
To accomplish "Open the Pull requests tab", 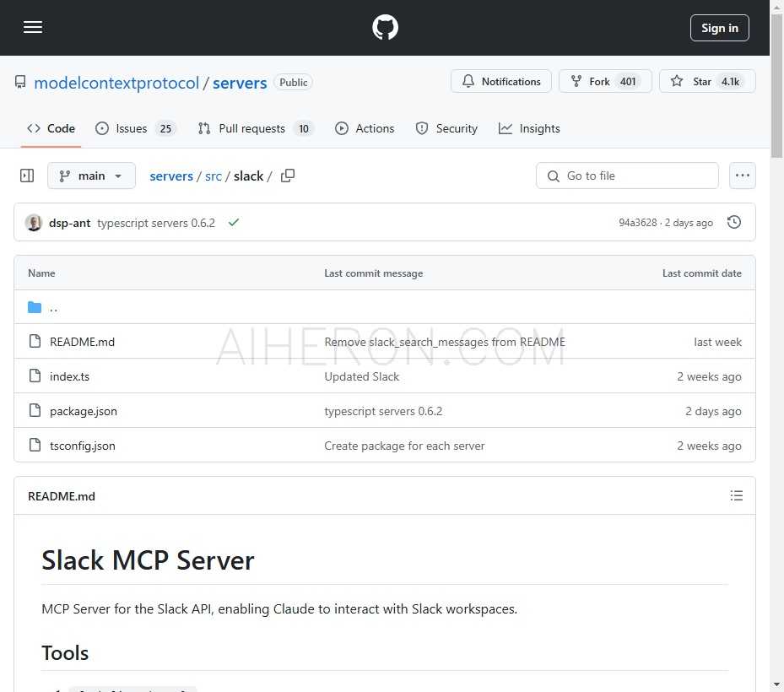I will [x=256, y=128].
